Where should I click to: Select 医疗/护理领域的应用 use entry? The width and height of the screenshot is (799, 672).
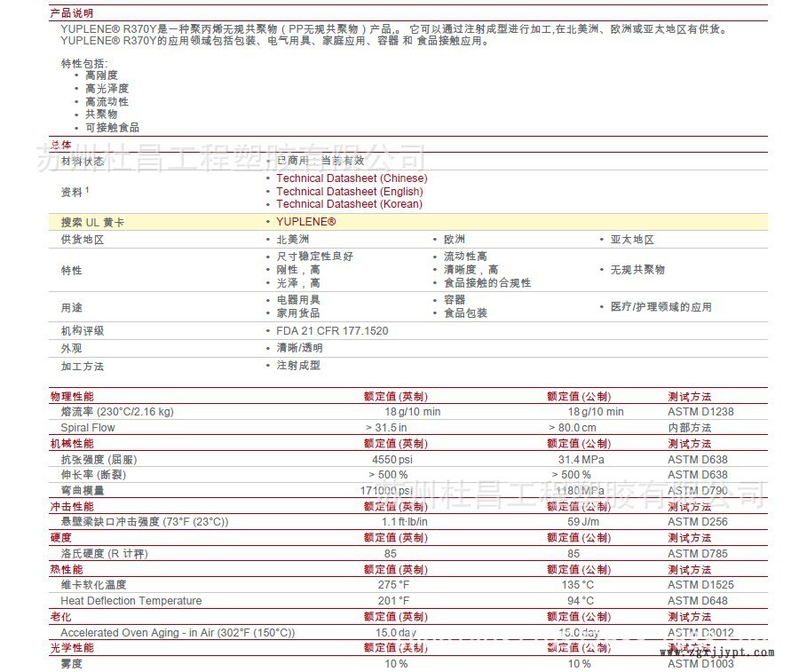click(661, 306)
